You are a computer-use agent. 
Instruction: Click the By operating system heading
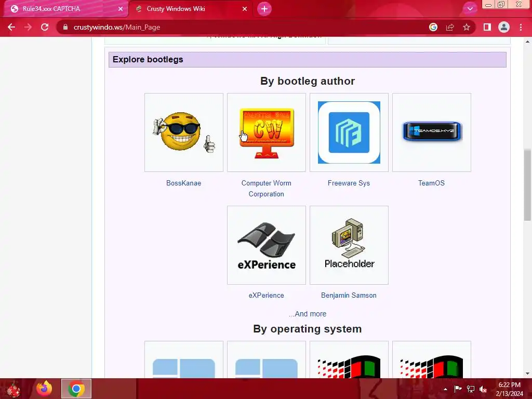point(308,329)
